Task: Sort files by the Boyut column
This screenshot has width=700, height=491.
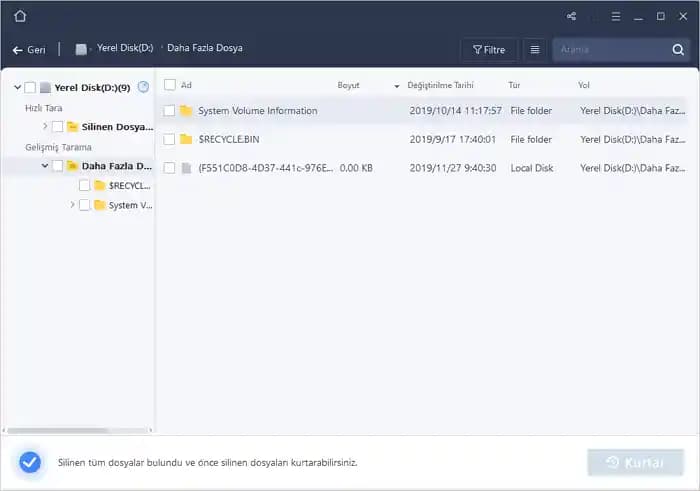Action: 349,85
